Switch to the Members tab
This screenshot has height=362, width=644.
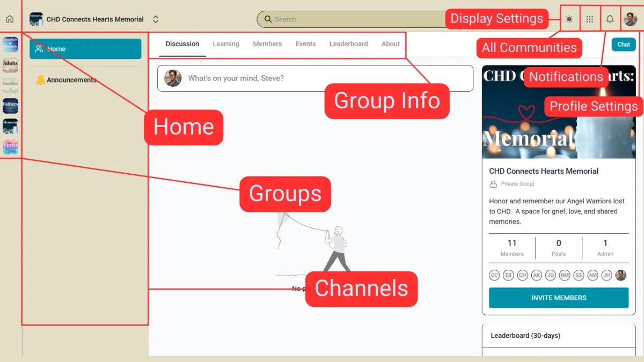(x=267, y=44)
